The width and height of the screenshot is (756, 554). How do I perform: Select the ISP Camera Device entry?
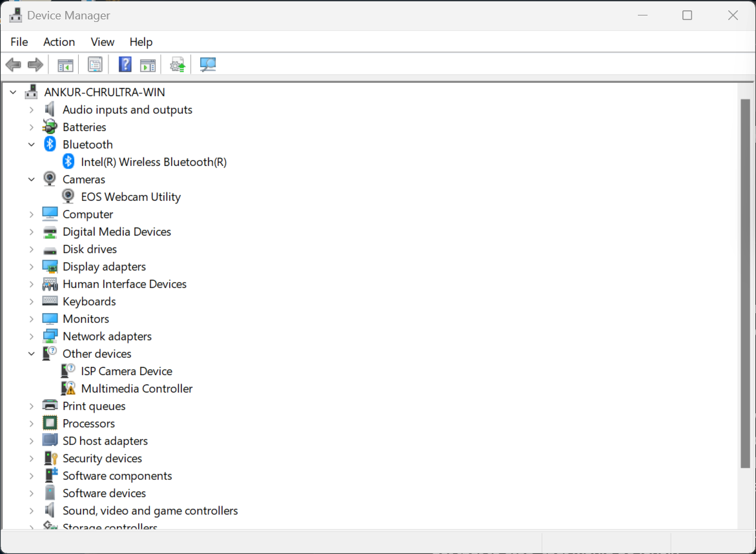point(127,371)
